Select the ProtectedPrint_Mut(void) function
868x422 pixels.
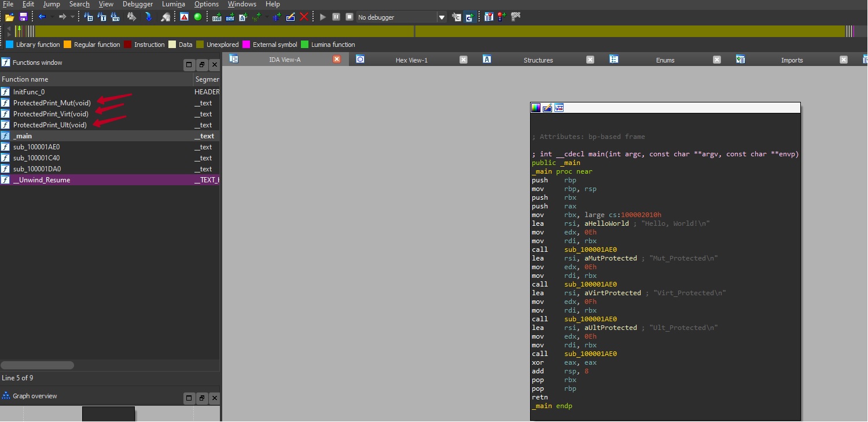click(x=110, y=103)
